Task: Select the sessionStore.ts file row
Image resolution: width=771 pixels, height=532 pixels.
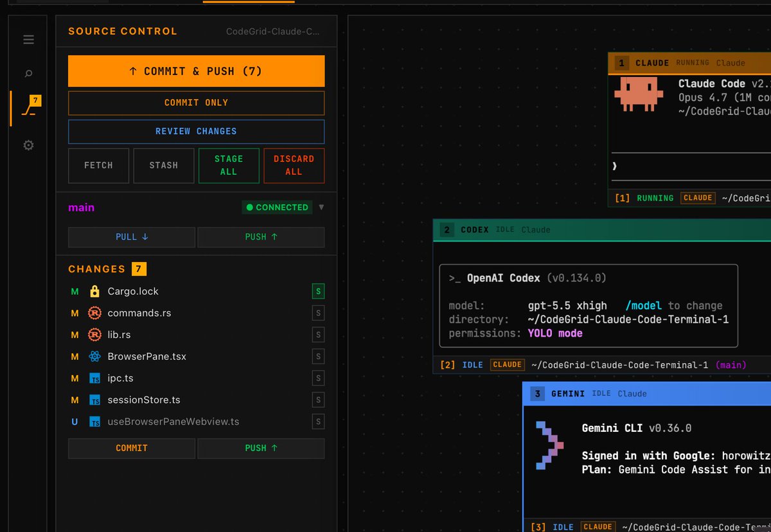Action: pos(196,400)
